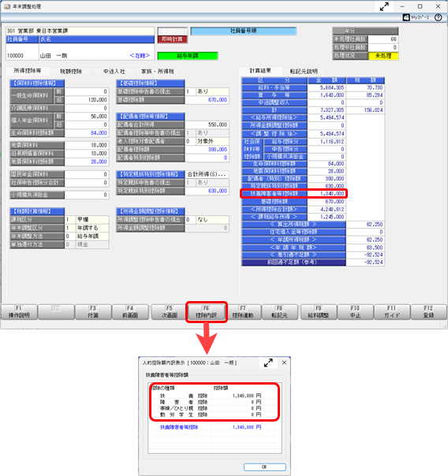Click the 基礎控除額 value 670,000 in results table

327,202
